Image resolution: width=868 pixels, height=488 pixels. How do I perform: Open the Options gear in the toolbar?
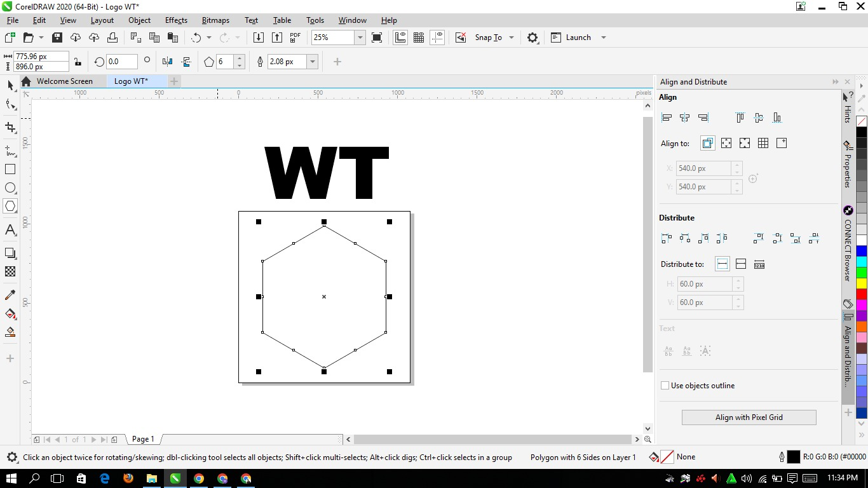click(x=532, y=37)
